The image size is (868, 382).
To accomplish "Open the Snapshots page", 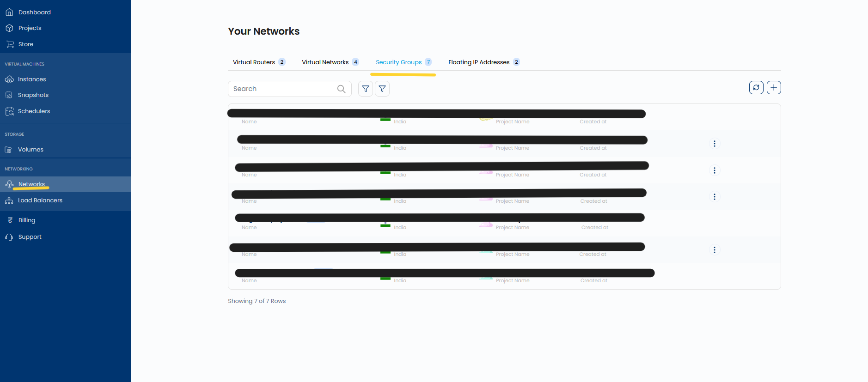I will pyautogui.click(x=33, y=95).
